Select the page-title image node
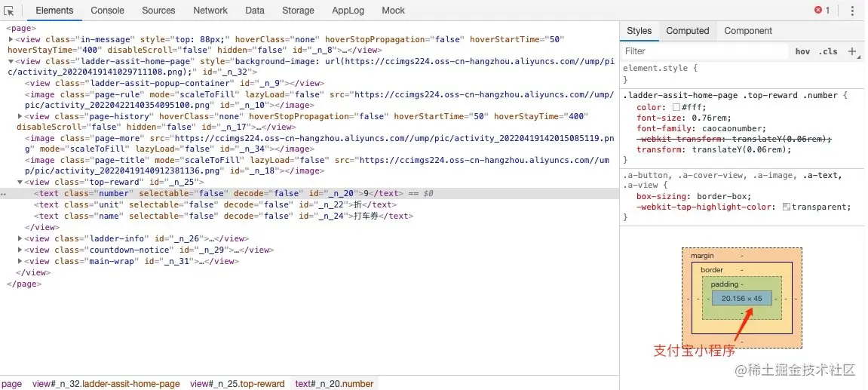 (x=317, y=166)
